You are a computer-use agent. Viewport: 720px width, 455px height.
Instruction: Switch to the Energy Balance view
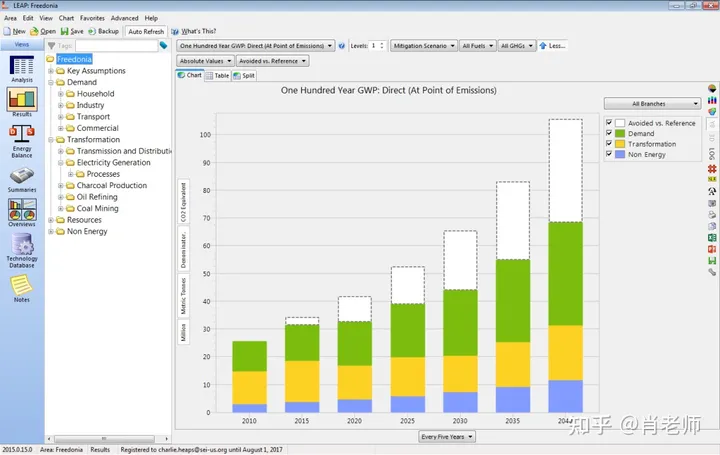point(22,141)
